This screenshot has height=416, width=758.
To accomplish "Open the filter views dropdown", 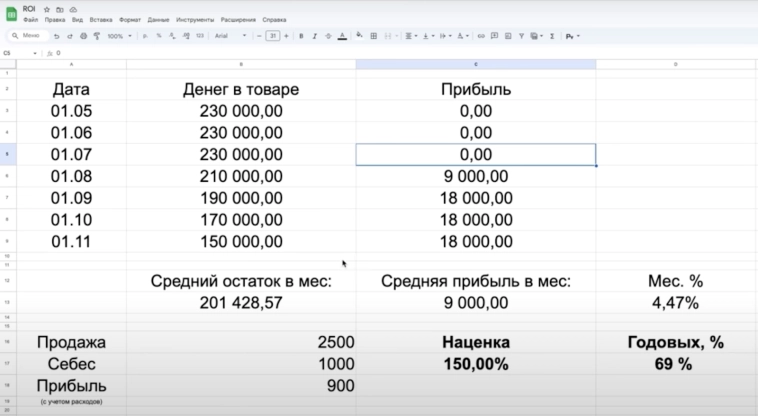I will [x=537, y=36].
